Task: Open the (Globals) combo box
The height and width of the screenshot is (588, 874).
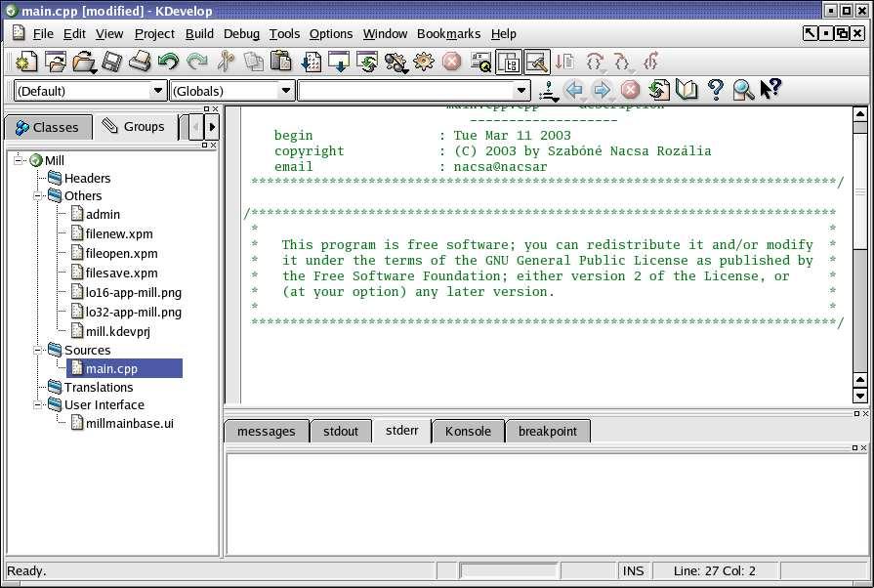Action: click(x=231, y=90)
